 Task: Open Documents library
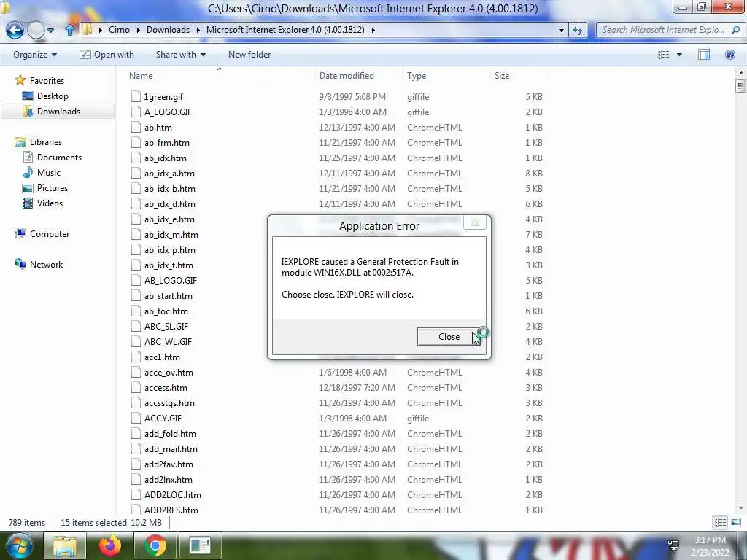[x=53, y=157]
